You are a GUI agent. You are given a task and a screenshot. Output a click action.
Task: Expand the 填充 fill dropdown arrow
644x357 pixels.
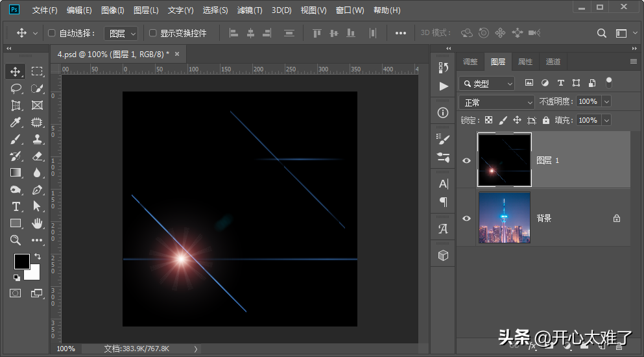tap(606, 120)
